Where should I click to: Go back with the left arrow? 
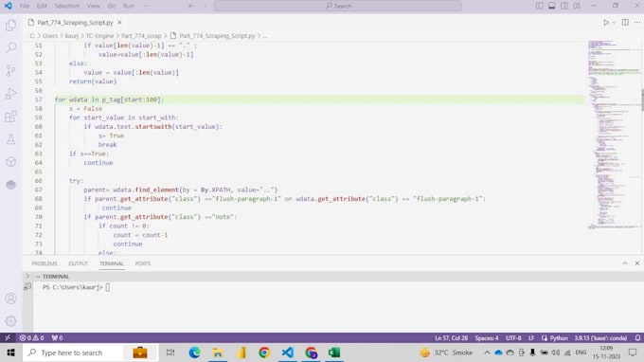coord(191,6)
